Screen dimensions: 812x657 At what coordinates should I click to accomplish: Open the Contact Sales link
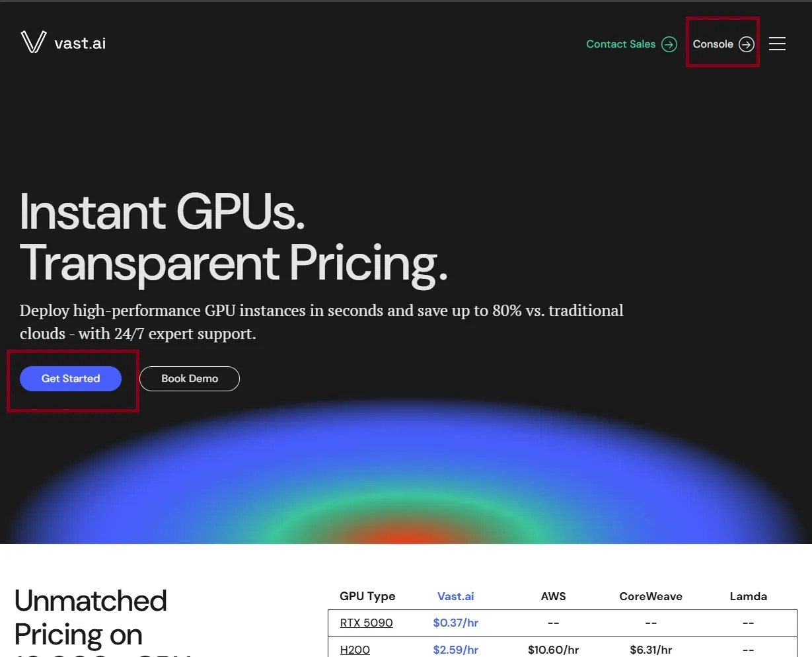(x=621, y=44)
